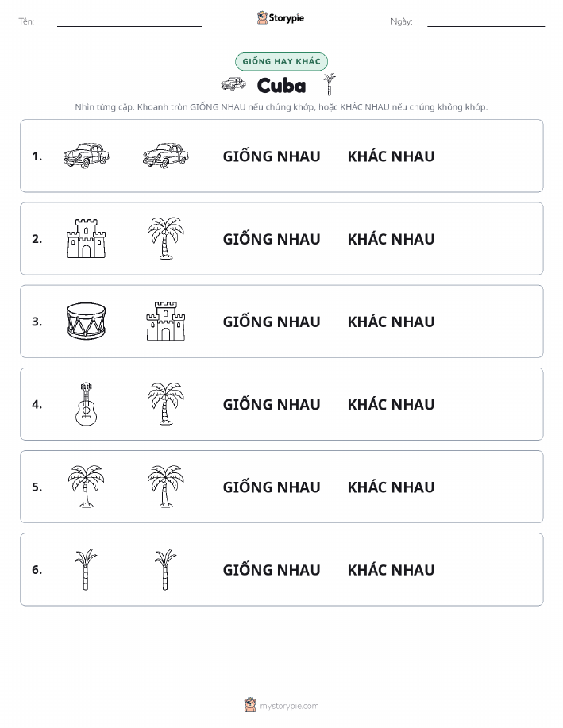Click the palm tree icon in row 4
The width and height of the screenshot is (563, 728).
166,404
